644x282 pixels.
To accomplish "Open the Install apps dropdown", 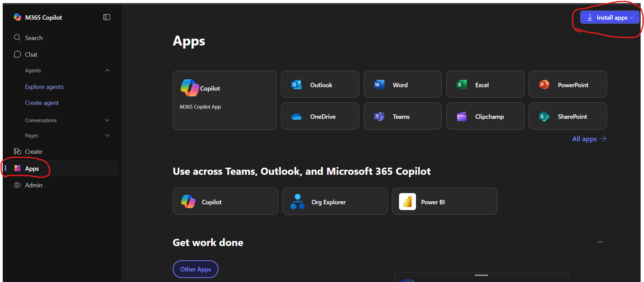I will coord(609,18).
